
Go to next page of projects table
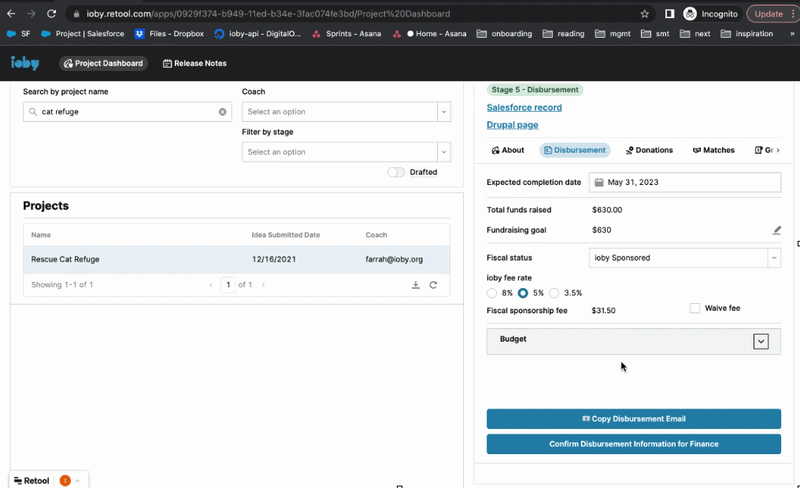pos(263,285)
